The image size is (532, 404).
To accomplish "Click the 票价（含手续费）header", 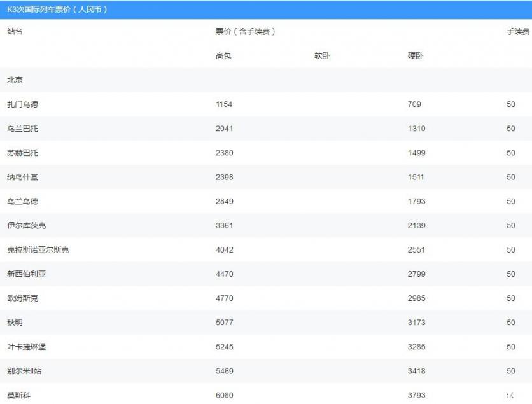I will click(x=246, y=32).
